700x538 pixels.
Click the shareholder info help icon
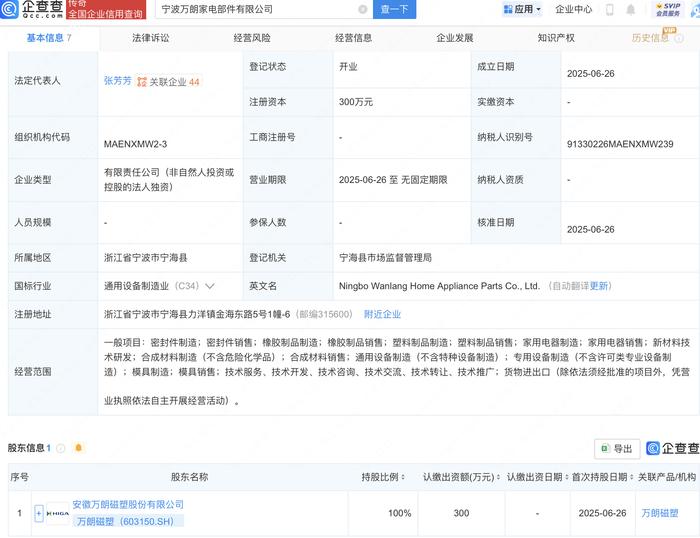pos(61,448)
